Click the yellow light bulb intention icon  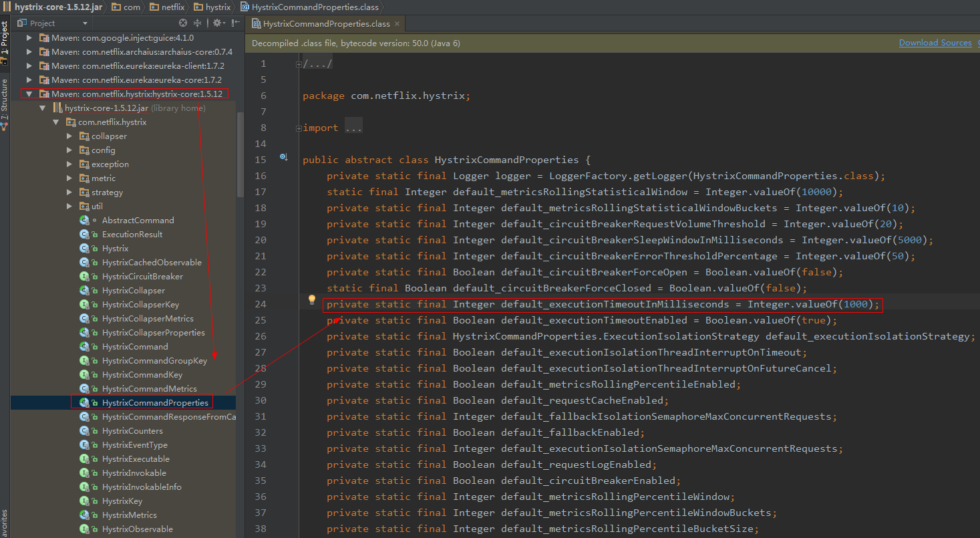[x=311, y=299]
